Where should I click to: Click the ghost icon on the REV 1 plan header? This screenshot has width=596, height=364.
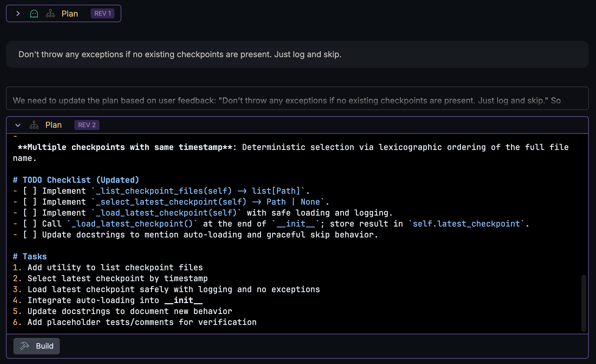pyautogui.click(x=34, y=13)
